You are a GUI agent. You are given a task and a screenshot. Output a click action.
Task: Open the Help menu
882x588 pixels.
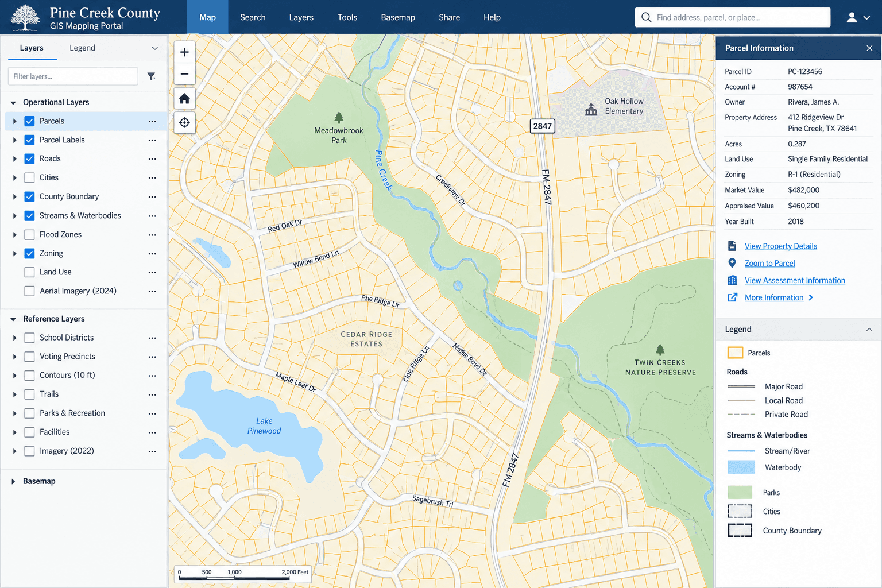492,17
